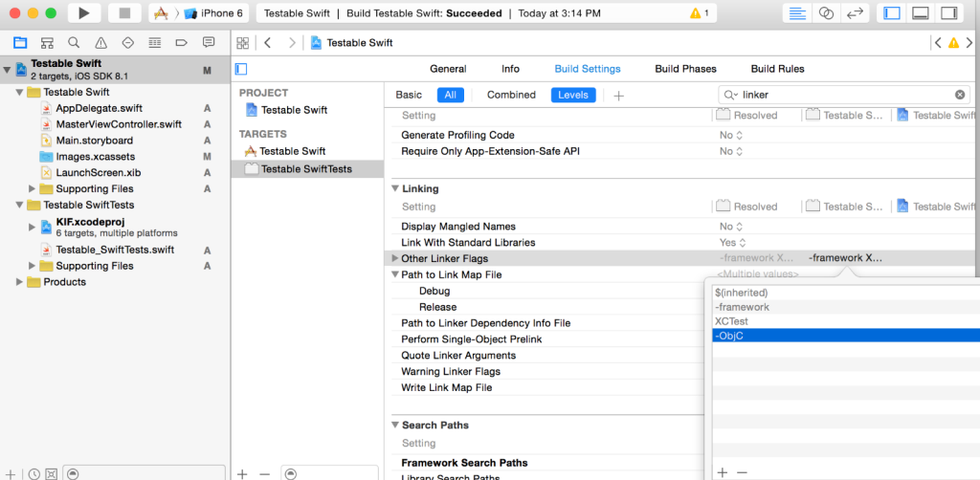
Task: Expand the Other Linker Flags row
Action: click(x=395, y=258)
